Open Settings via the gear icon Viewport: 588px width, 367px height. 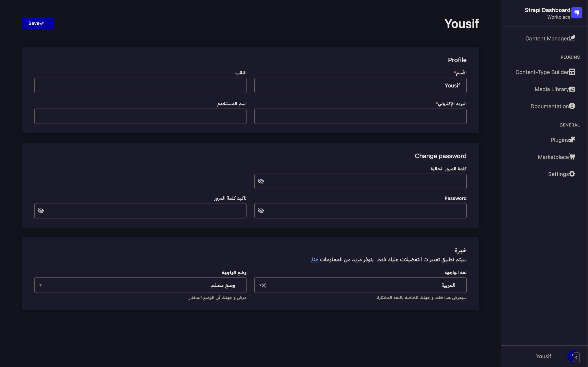click(x=573, y=174)
